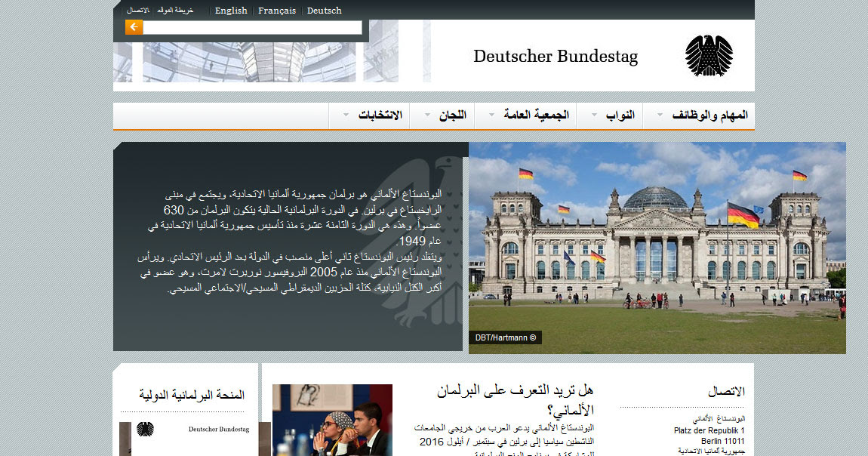Switch language to English
This screenshot has width=868, height=456.
(231, 11)
